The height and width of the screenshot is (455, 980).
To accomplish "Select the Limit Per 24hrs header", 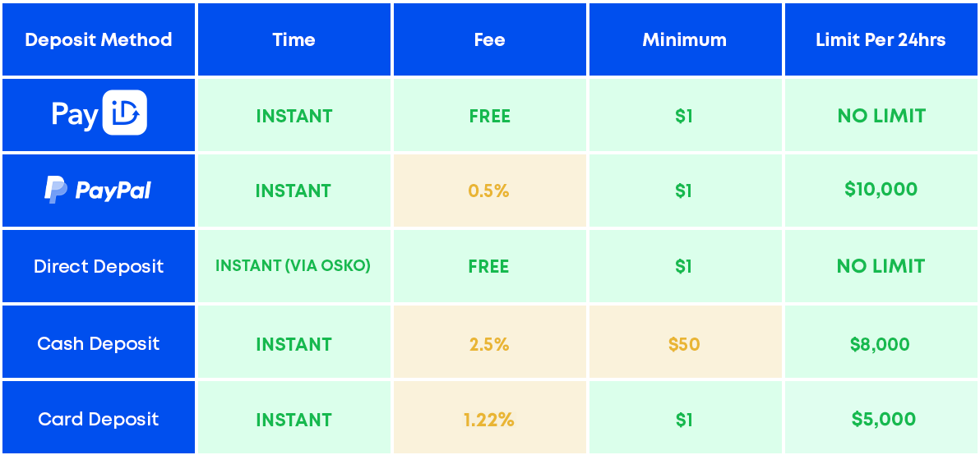I will coord(881,39).
